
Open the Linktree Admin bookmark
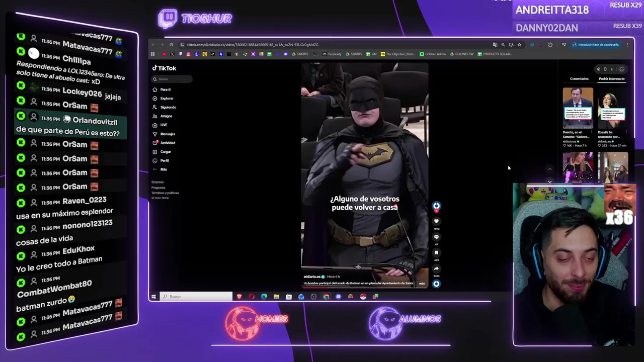pyautogui.click(x=433, y=54)
